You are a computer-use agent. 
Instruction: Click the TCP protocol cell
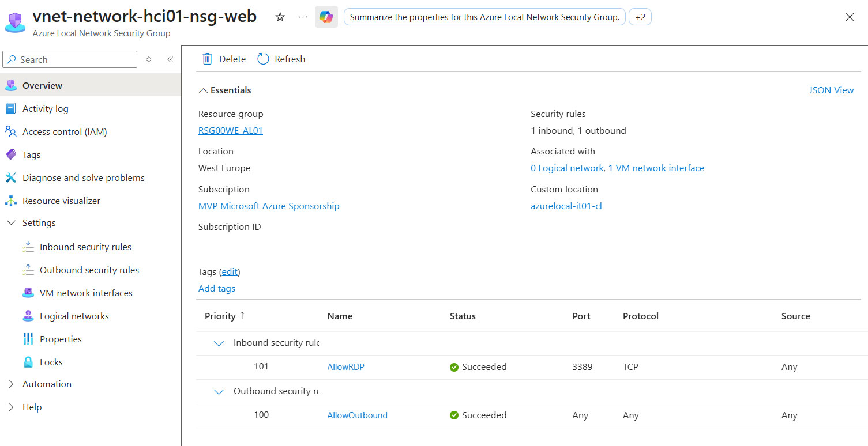tap(630, 367)
